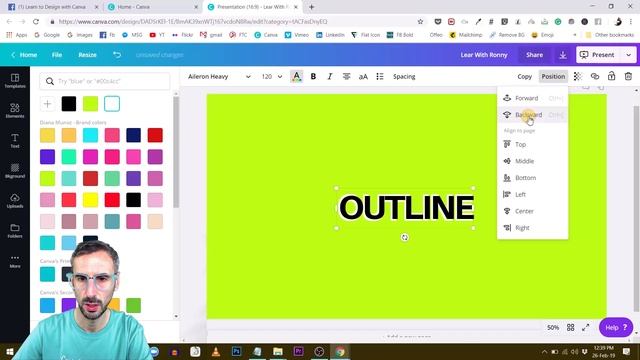Open the zoom level 50% control
The height and width of the screenshot is (360, 640).
pos(553,327)
